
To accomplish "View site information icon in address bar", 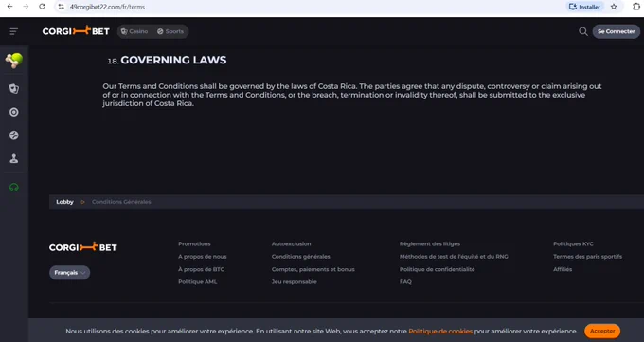I will coord(62,7).
